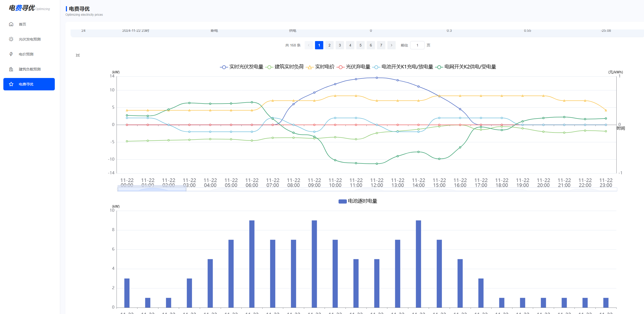644x314 pixels.
Task: Focus the 前往 page number input
Action: click(417, 45)
